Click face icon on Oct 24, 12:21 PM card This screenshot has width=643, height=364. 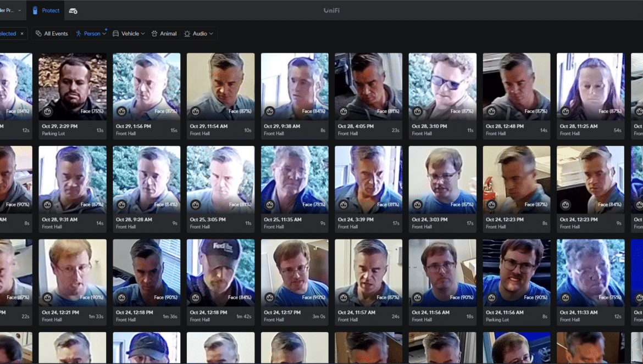pyautogui.click(x=48, y=298)
